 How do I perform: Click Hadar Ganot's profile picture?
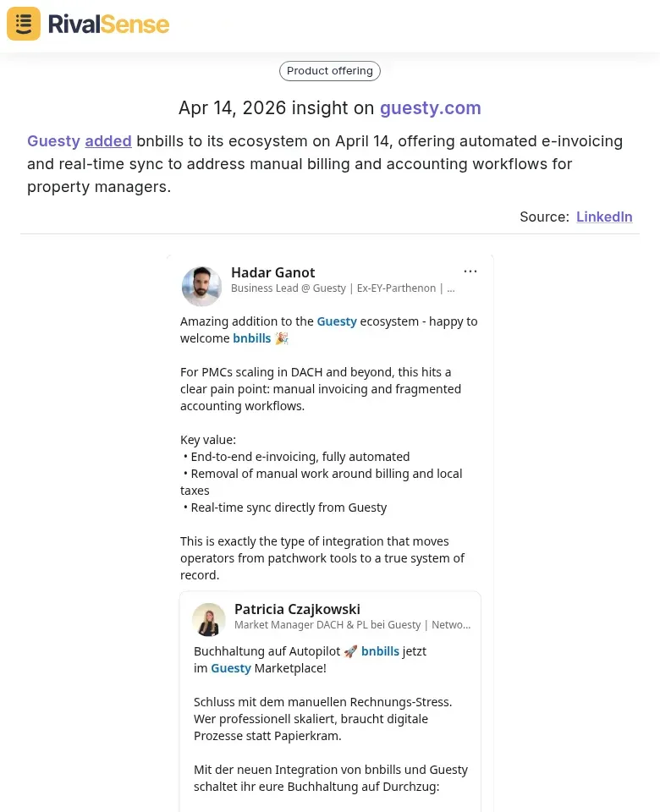point(201,286)
